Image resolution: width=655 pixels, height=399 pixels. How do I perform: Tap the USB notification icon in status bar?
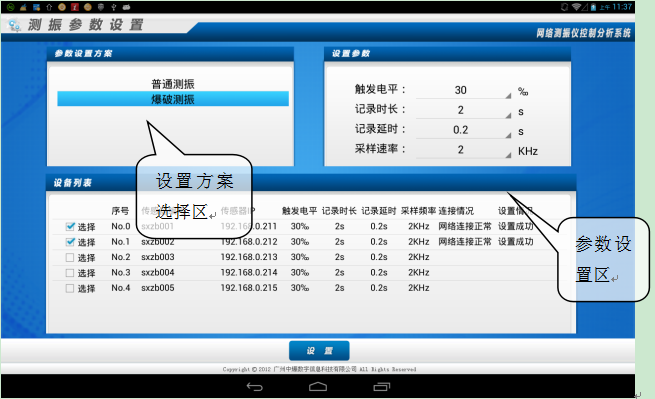(x=113, y=7)
